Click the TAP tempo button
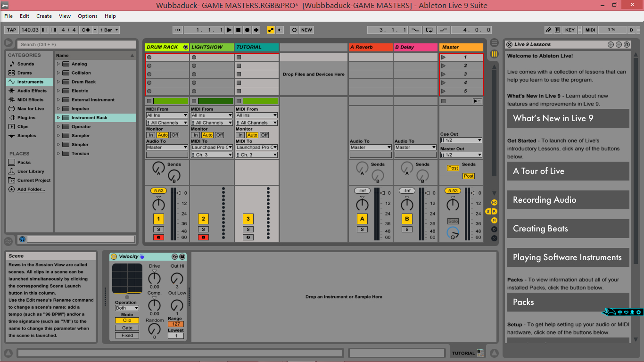Screen dimensions: 644x362 11,30
